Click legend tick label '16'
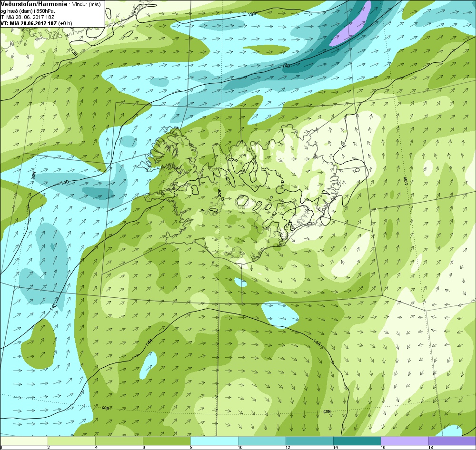The height and width of the screenshot is (450, 476). (x=383, y=447)
